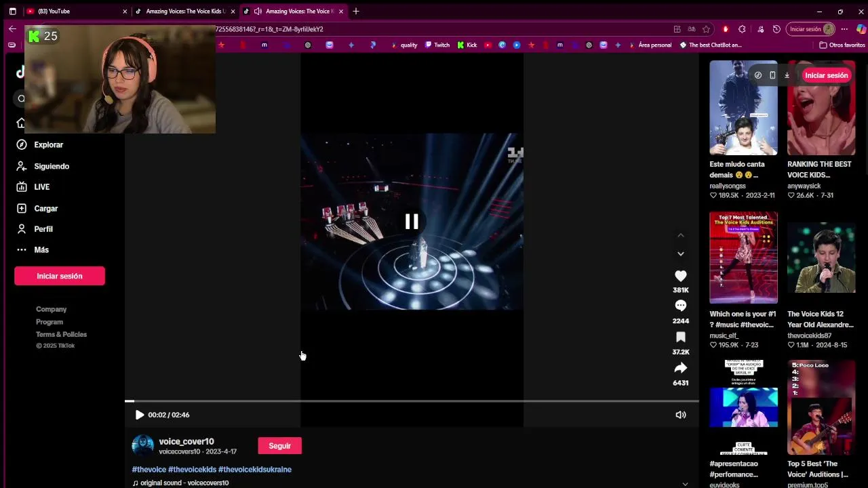The height and width of the screenshot is (488, 868).
Task: Open the browser settings three-dots menu
Action: (844, 29)
